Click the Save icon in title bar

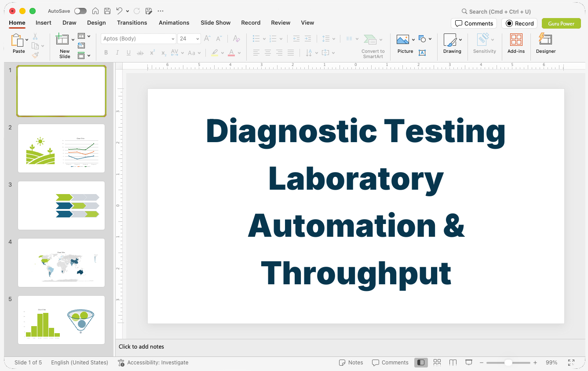click(x=107, y=11)
